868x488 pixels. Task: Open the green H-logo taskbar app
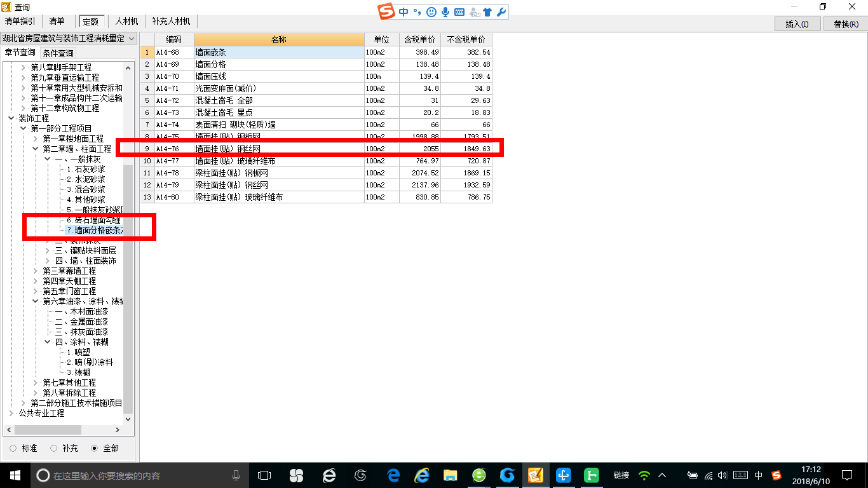point(592,475)
